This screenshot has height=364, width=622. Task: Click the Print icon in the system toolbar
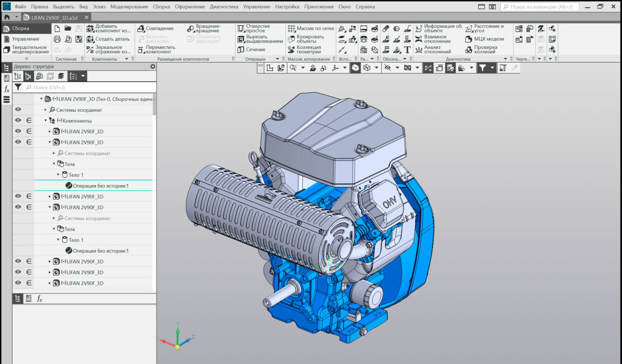(57, 39)
